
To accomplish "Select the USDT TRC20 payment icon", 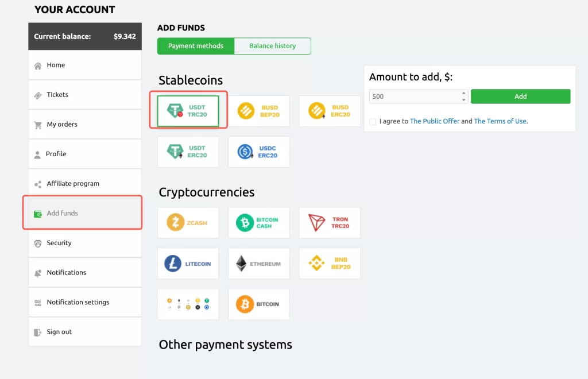I will pyautogui.click(x=188, y=111).
